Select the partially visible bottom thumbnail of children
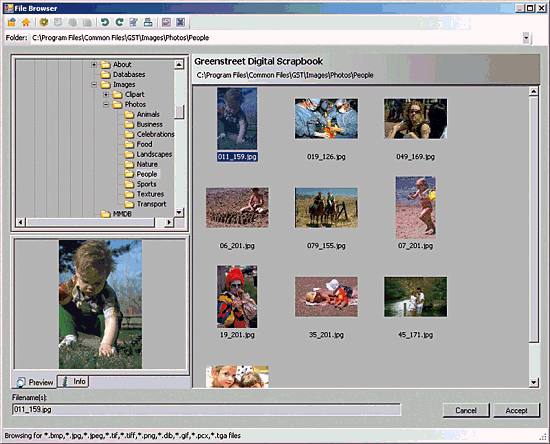Screen dimensions: 550x444 click(237, 377)
